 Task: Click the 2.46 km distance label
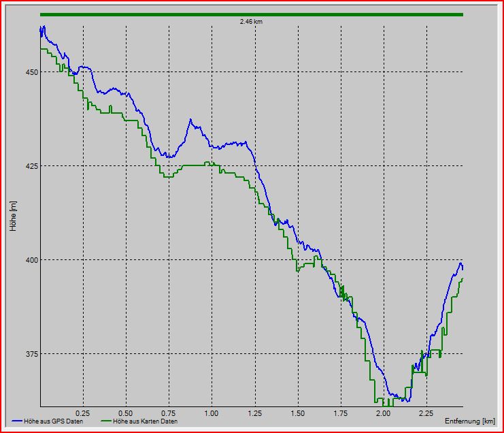[251, 22]
